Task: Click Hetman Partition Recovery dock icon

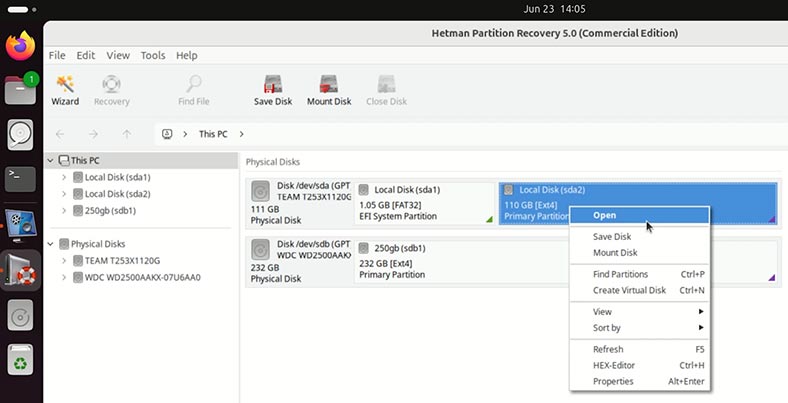Action: (21, 270)
